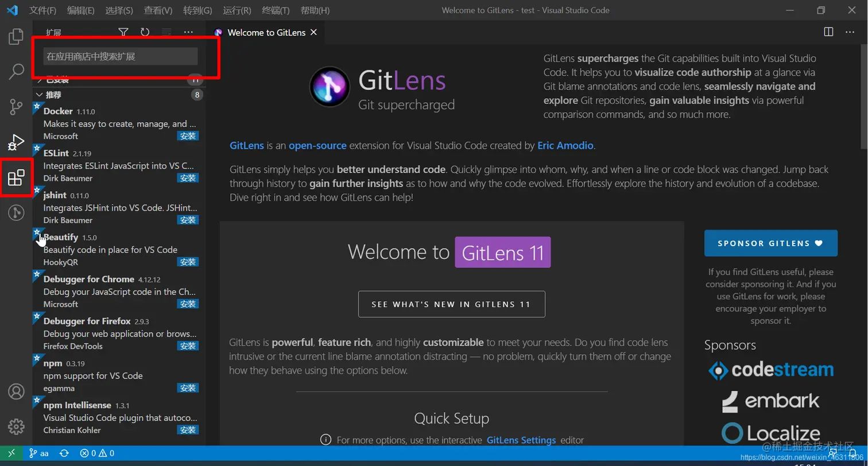Install the ESLint extension
This screenshot has height=466, width=868.
188,178
